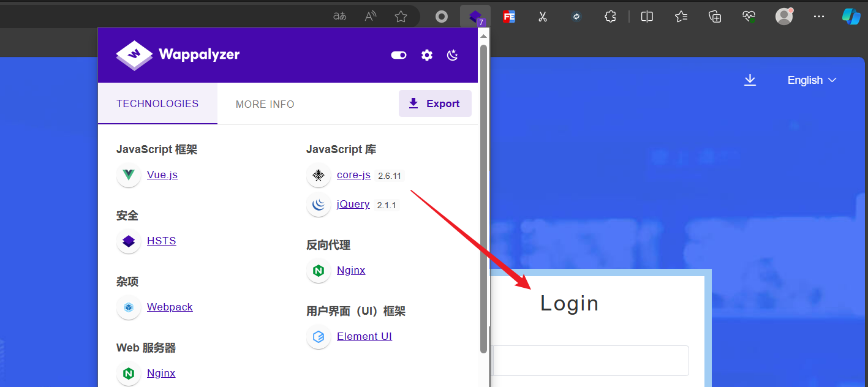
Task: Click the 用户界面（UI）框架 category heading
Action: coord(356,311)
